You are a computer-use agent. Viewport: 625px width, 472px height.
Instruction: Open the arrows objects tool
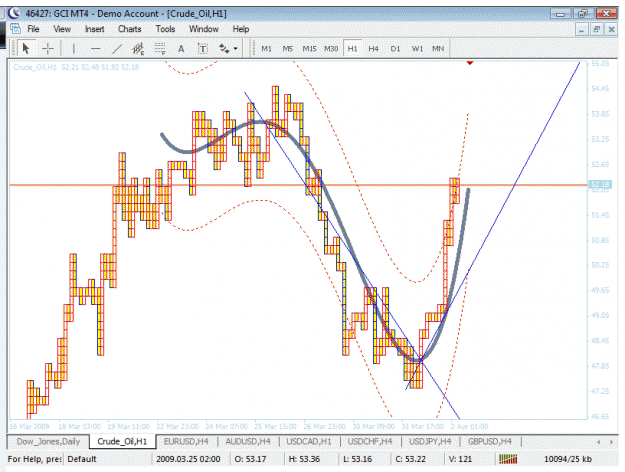click(224, 49)
